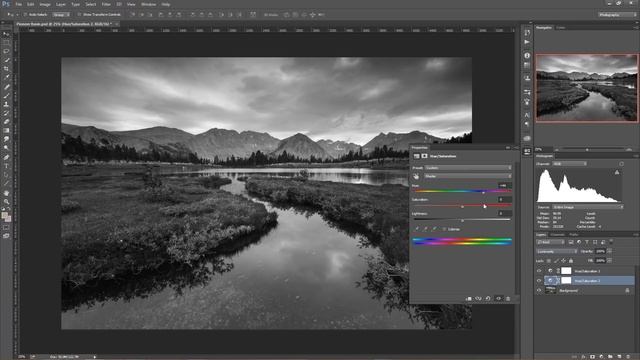
Task: Toggle Quick Mask mode icon
Action: coord(6,227)
